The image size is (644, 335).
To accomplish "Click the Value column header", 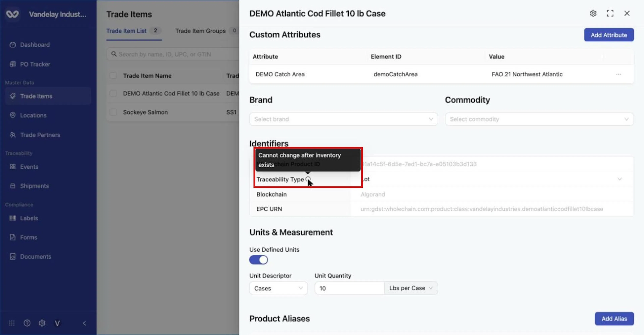I will click(496, 57).
